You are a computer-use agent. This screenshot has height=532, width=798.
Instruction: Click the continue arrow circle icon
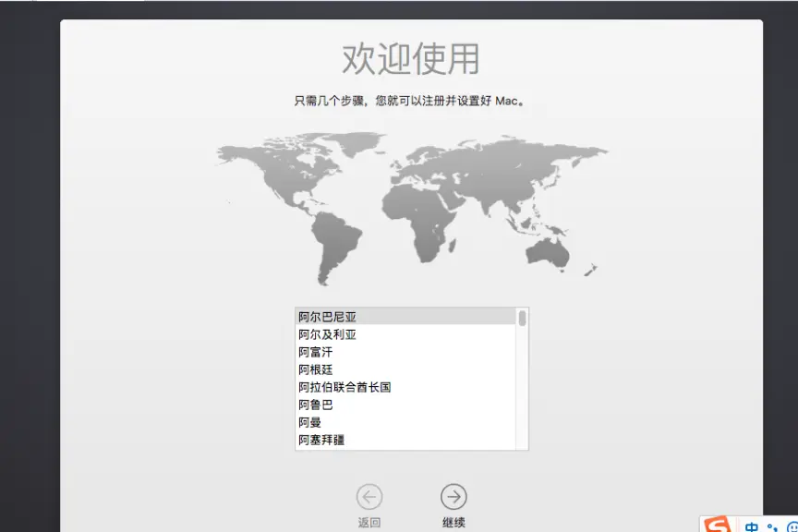tap(453, 496)
